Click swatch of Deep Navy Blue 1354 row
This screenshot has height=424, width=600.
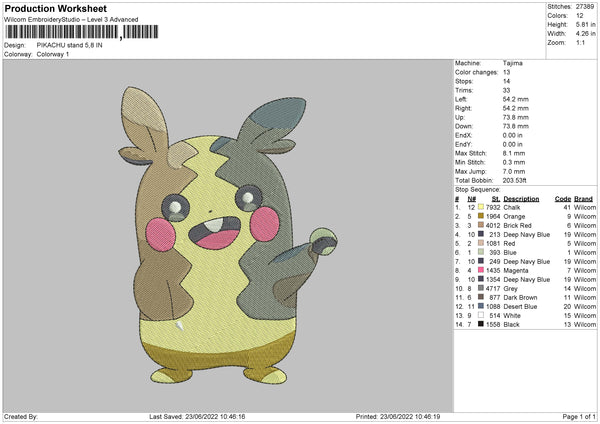coord(481,279)
